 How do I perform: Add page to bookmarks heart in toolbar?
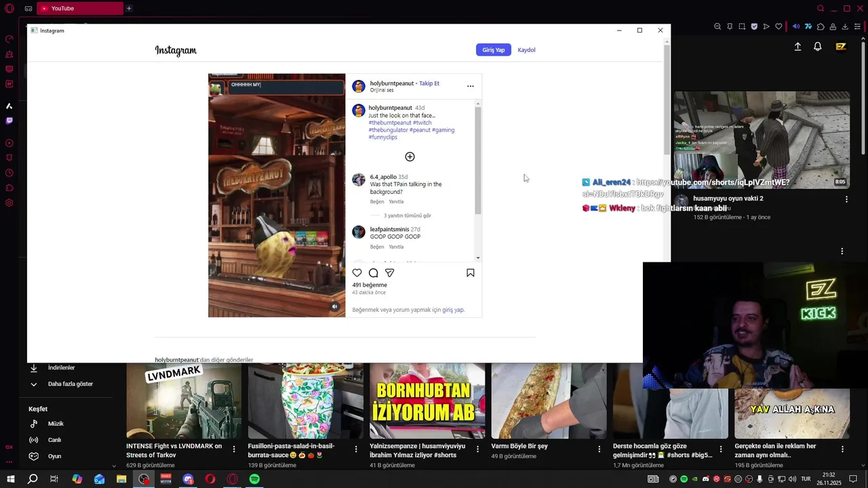coord(778,26)
